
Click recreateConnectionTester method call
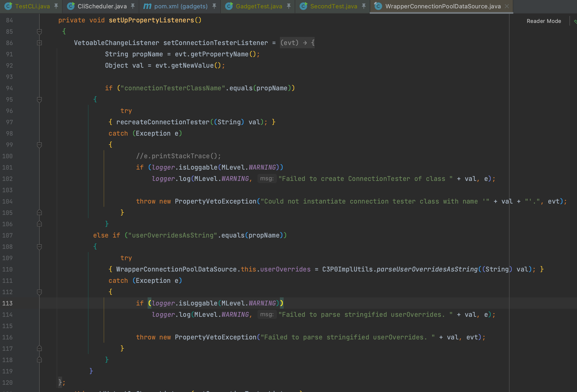coord(163,122)
